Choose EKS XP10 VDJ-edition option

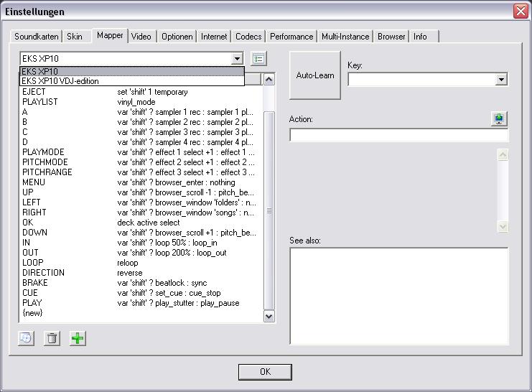pos(132,81)
